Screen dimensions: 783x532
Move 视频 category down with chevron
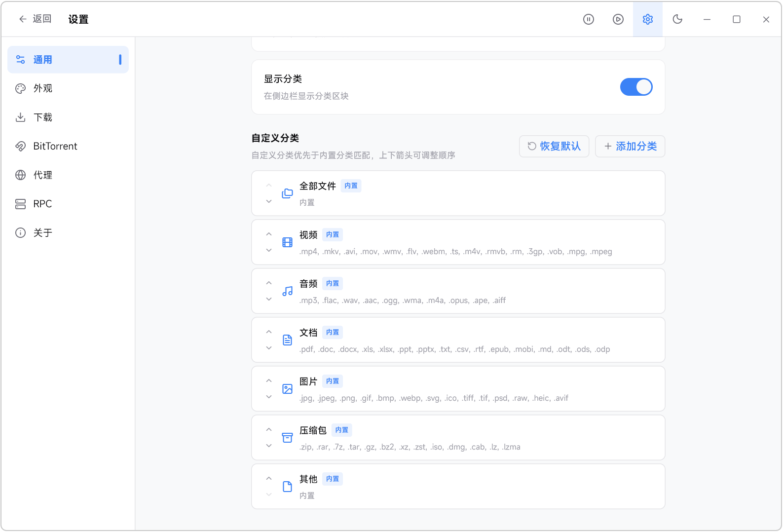click(x=269, y=250)
